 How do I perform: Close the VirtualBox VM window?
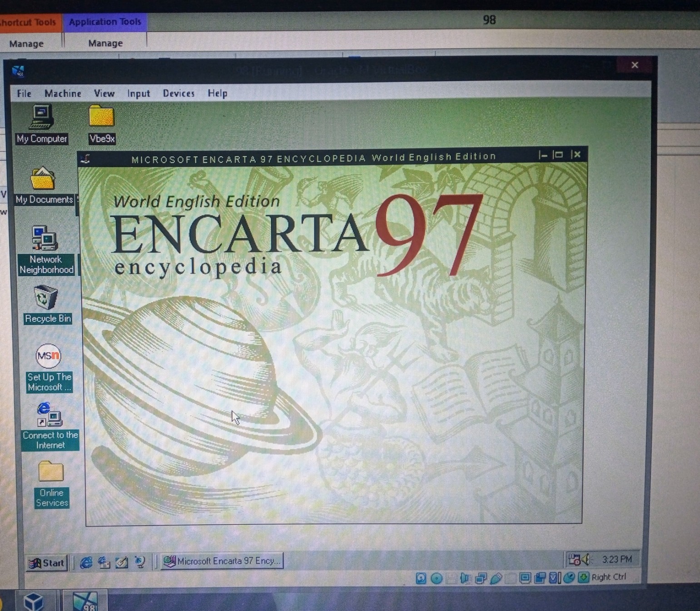click(x=635, y=65)
